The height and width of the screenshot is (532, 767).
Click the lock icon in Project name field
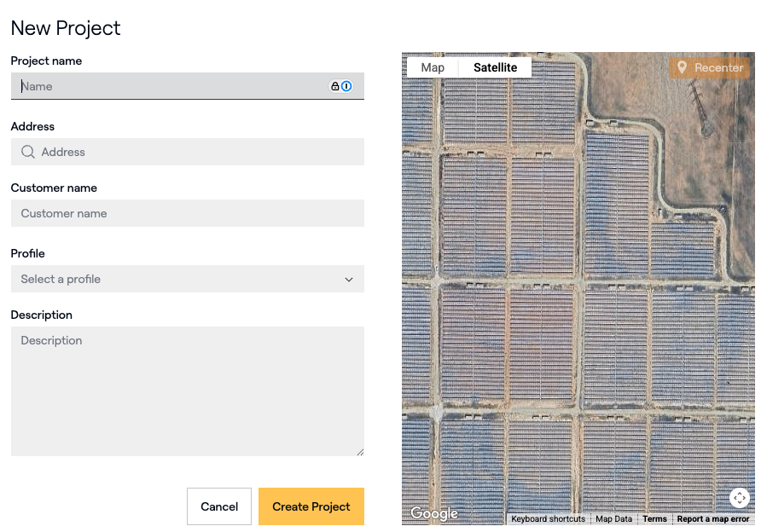point(335,86)
